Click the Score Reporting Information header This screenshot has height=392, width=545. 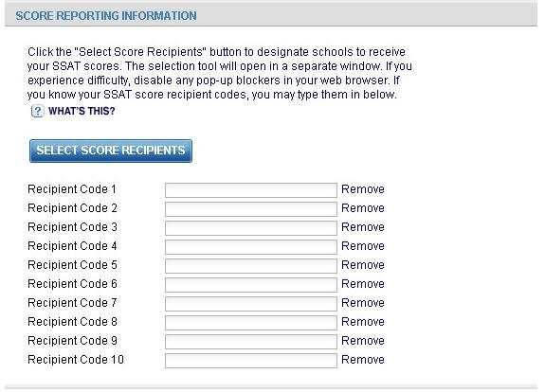[106, 16]
